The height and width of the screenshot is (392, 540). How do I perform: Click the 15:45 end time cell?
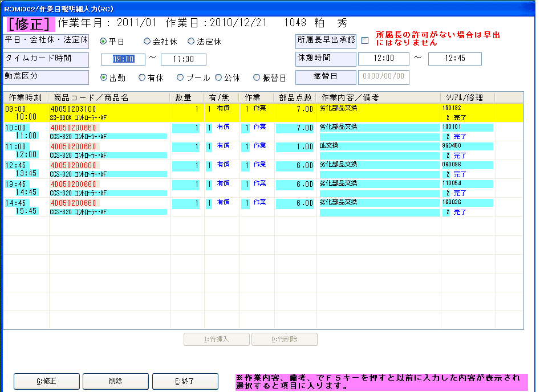click(26, 211)
